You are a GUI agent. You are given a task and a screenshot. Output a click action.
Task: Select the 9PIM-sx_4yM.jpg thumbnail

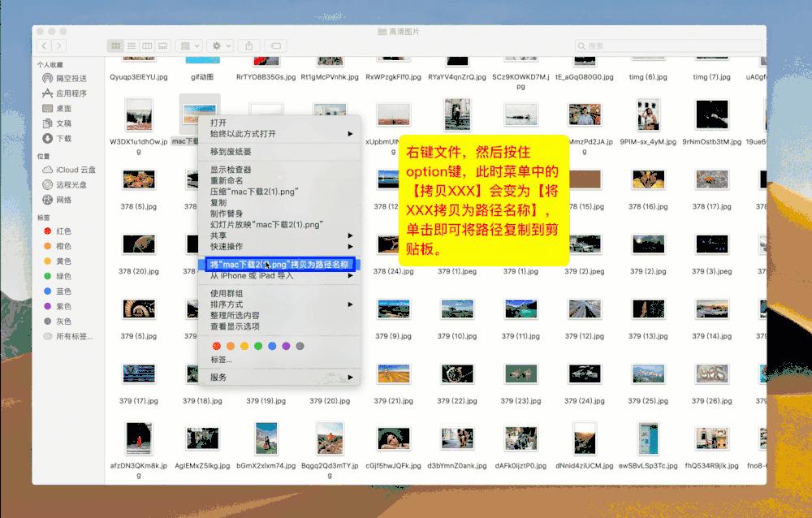click(648, 114)
